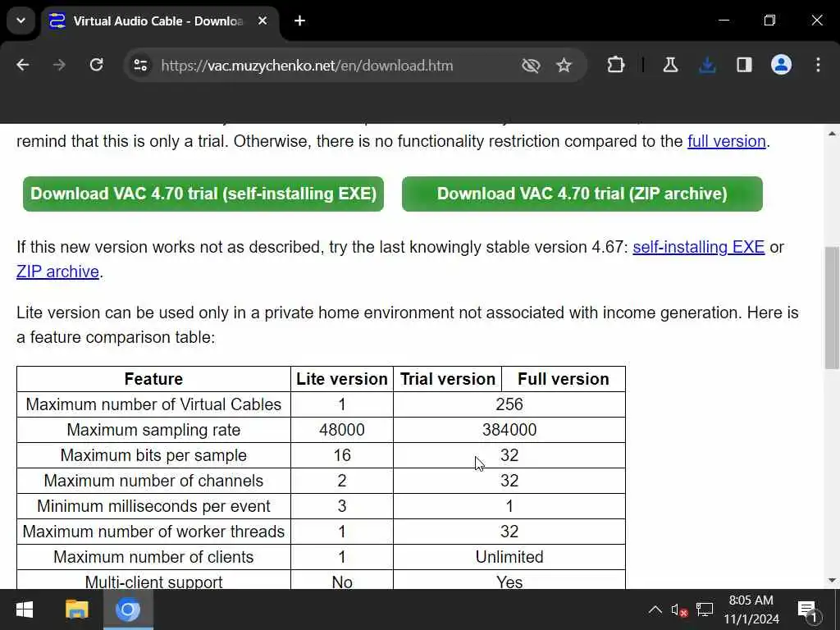
Task: Click the 'Lite version' column header
Action: [x=342, y=379]
